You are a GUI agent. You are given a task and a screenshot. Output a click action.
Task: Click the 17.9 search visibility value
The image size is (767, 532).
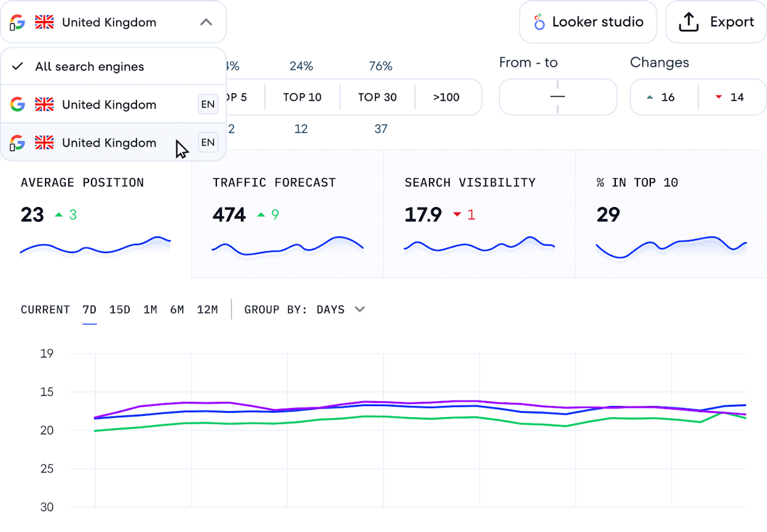(x=423, y=214)
